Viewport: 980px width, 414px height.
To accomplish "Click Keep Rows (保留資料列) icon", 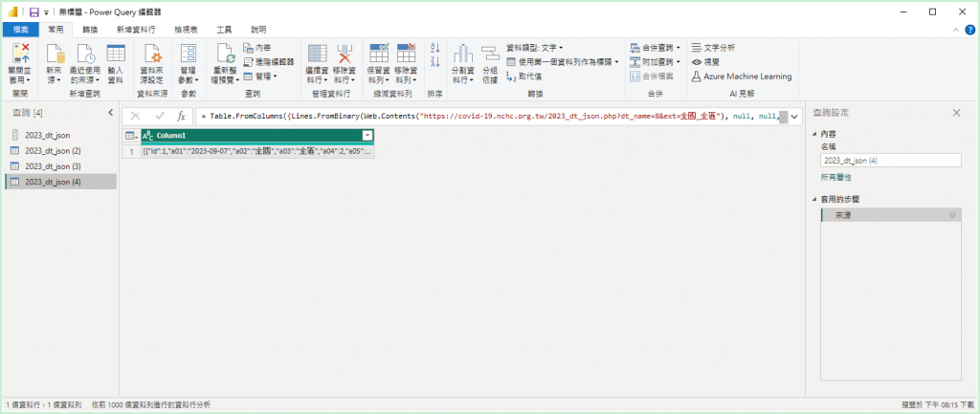I will pos(379,54).
